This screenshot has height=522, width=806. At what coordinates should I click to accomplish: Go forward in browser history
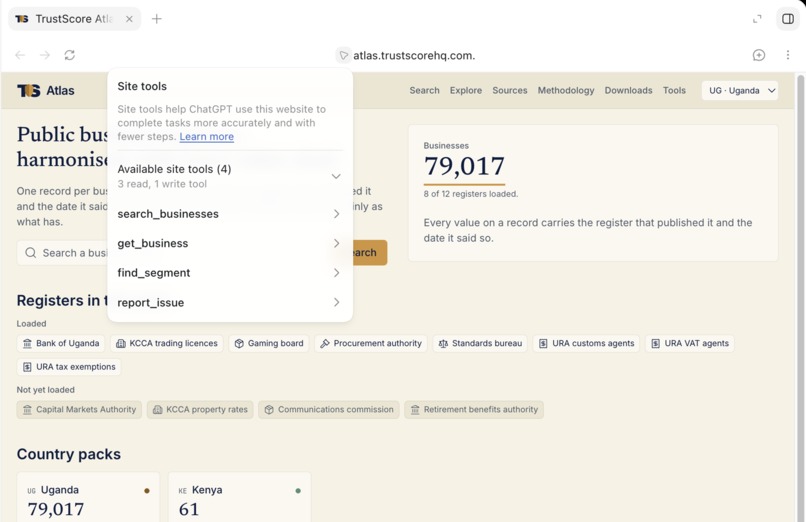45,55
